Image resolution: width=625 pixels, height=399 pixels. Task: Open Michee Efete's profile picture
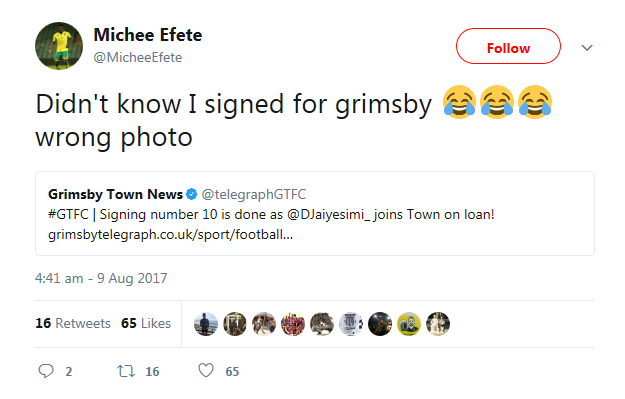pyautogui.click(x=59, y=46)
